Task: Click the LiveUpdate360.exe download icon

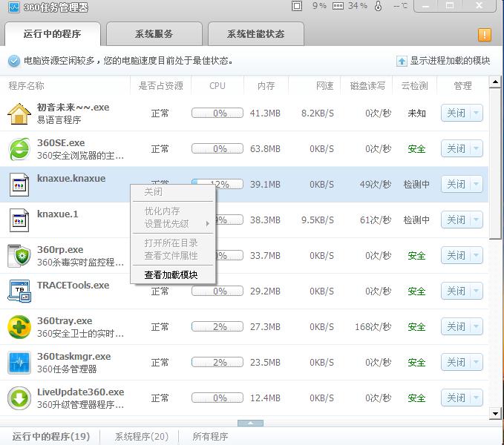Action: (x=19, y=398)
